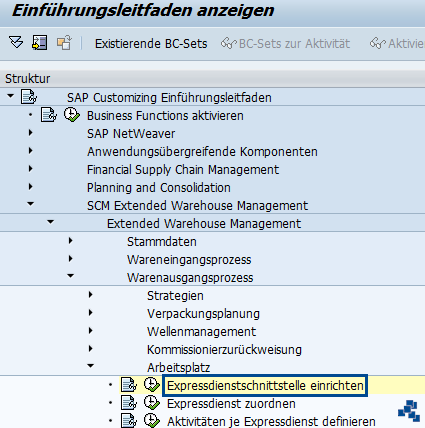Expand the Planning and Consolidation node
The image size is (425, 428).
tap(31, 187)
